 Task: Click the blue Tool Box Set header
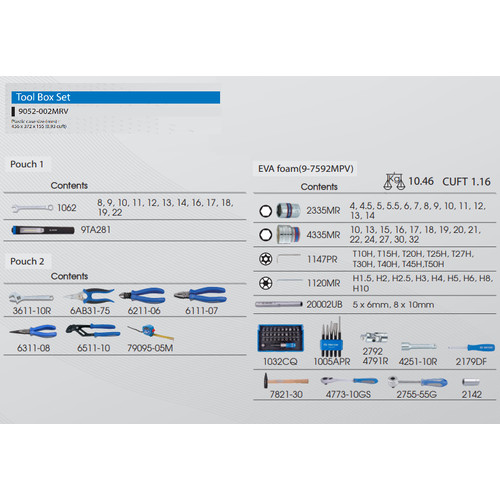[116, 97]
